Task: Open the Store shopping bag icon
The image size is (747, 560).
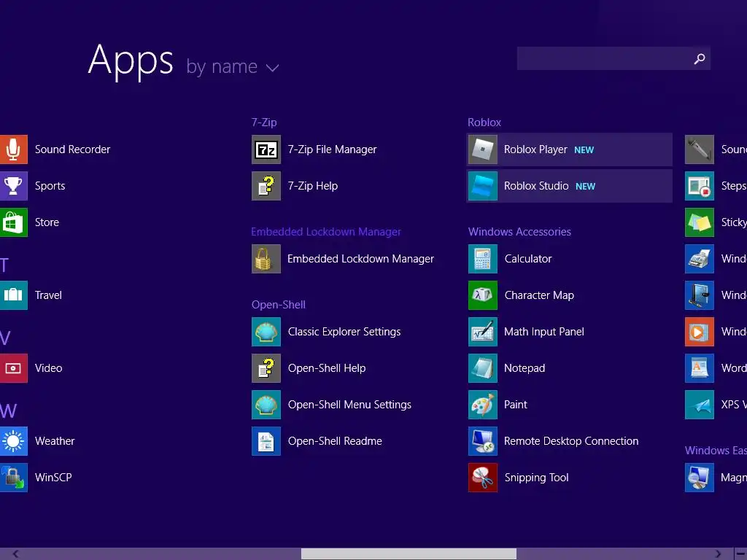Action: [x=13, y=222]
